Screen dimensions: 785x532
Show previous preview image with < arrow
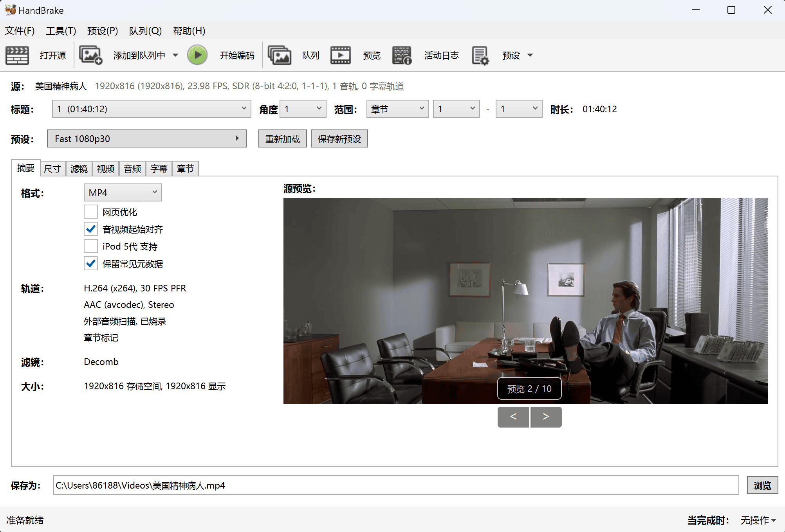513,417
